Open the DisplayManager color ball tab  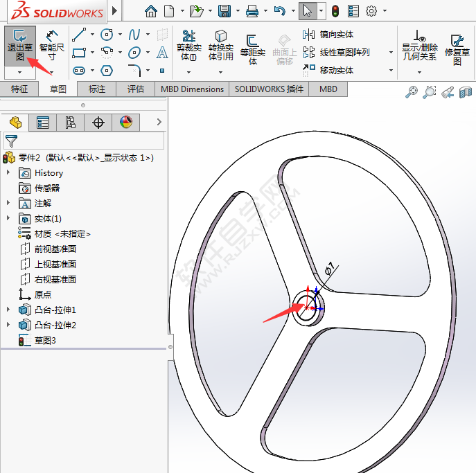pyautogui.click(x=125, y=123)
